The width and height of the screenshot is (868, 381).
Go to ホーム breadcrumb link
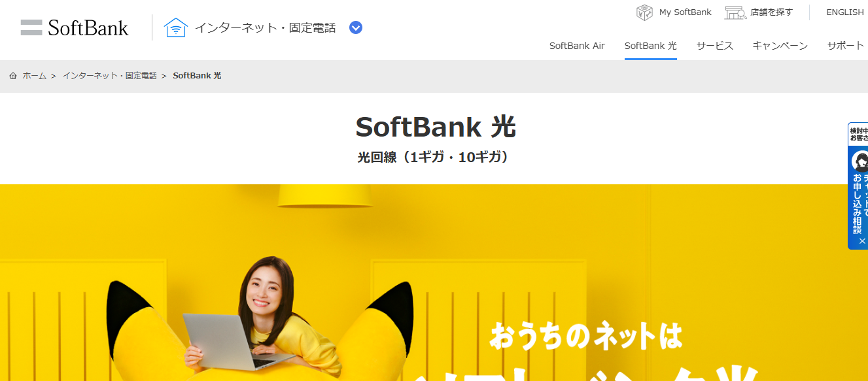tap(35, 76)
